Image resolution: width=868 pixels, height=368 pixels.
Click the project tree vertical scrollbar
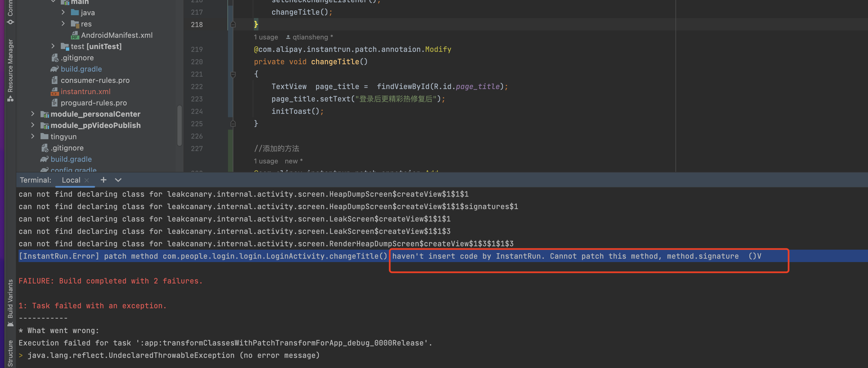coord(179,125)
